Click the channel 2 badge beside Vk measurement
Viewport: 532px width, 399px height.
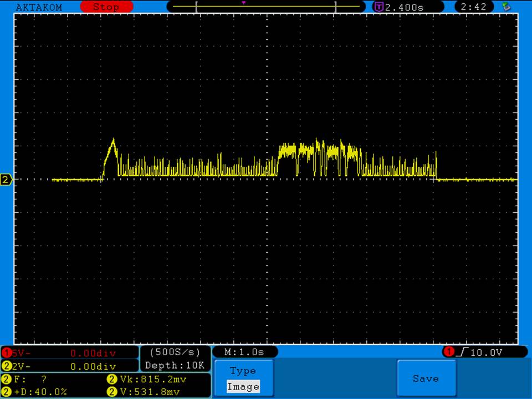click(111, 379)
